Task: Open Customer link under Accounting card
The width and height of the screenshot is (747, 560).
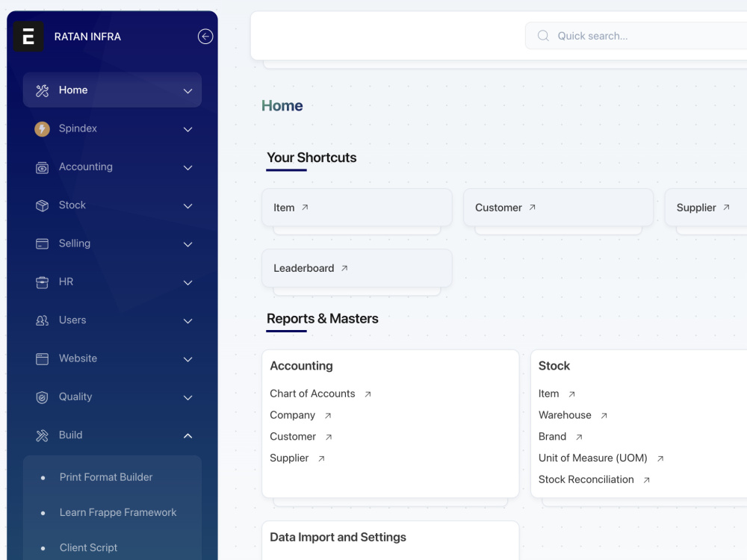Action: [293, 437]
